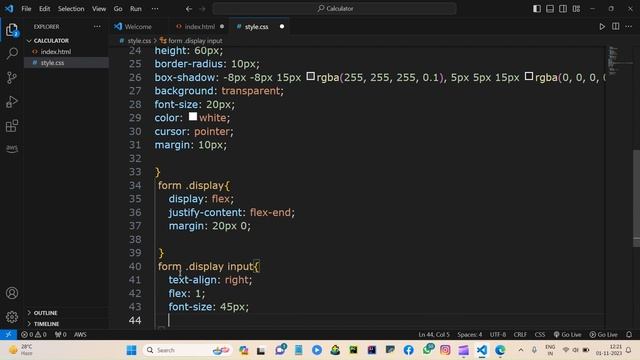Click the first Go Live button in status bar

click(x=567, y=334)
